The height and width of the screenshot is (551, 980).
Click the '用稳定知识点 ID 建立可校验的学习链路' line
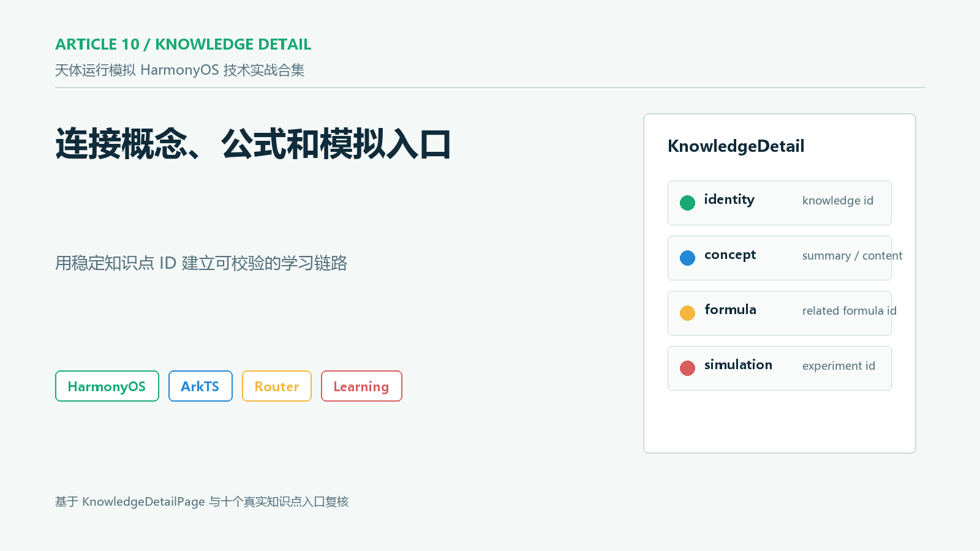pos(201,263)
